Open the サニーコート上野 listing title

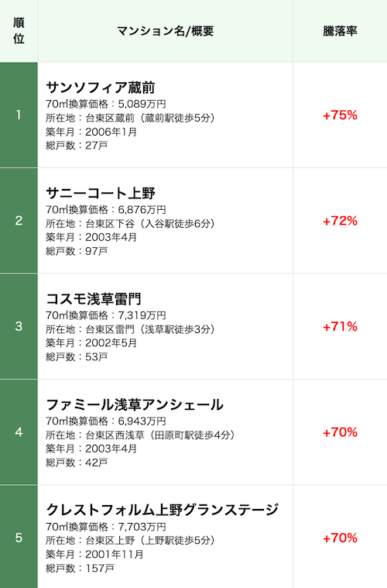tap(101, 193)
